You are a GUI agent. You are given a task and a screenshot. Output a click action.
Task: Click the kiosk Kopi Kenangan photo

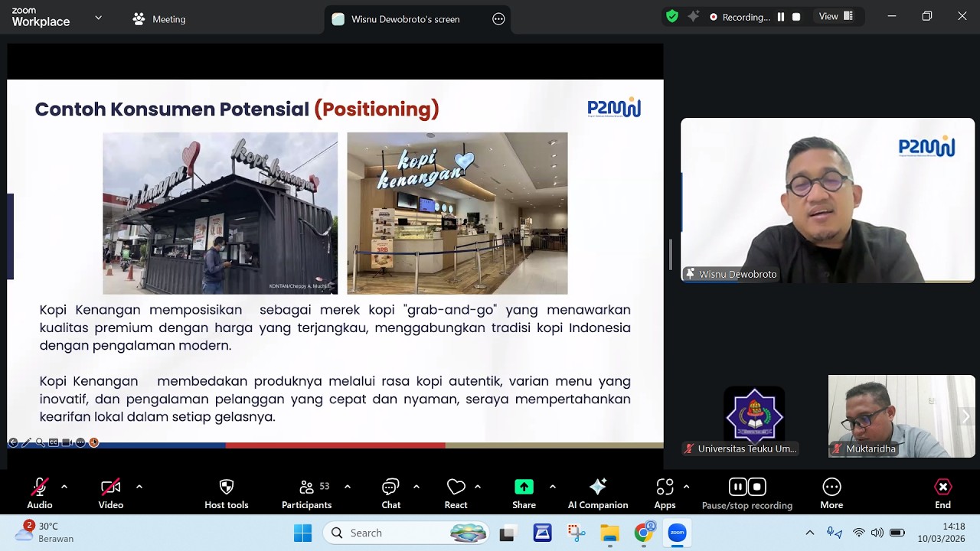pyautogui.click(x=220, y=213)
